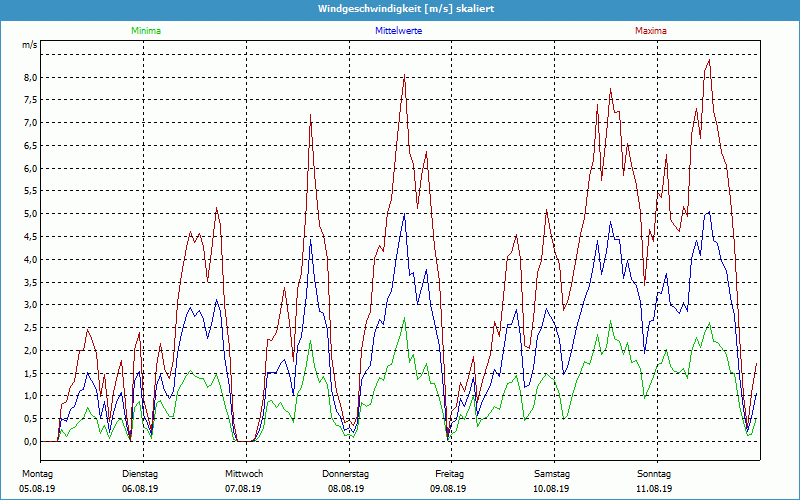Click the red Maxima peak on Donnerstag
800x500 pixels.
pos(404,75)
